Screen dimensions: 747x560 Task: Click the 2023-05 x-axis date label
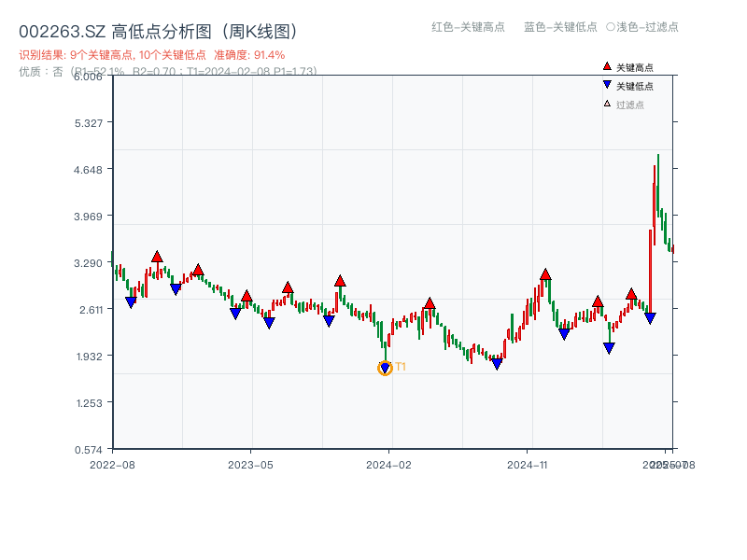pyautogui.click(x=250, y=465)
